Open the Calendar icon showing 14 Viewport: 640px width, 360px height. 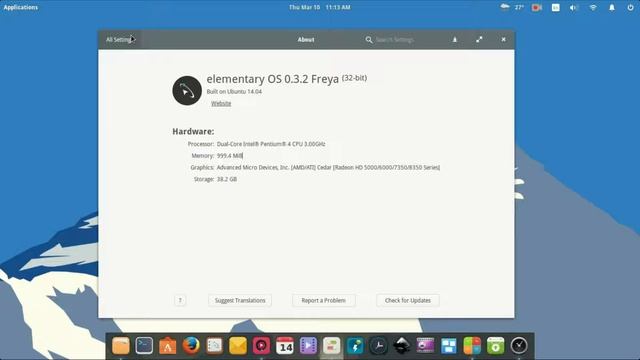click(x=285, y=346)
